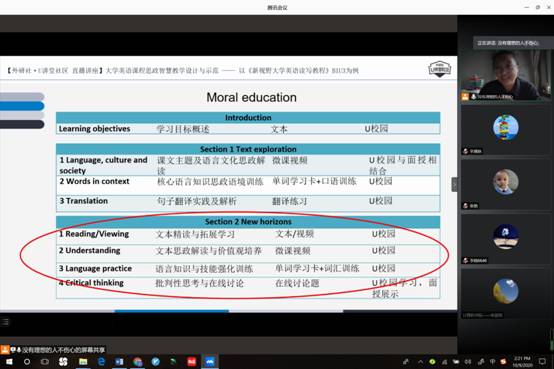This screenshot has height=369, width=554.
Task: Open Cortana search circle in taskbar
Action: (27, 362)
